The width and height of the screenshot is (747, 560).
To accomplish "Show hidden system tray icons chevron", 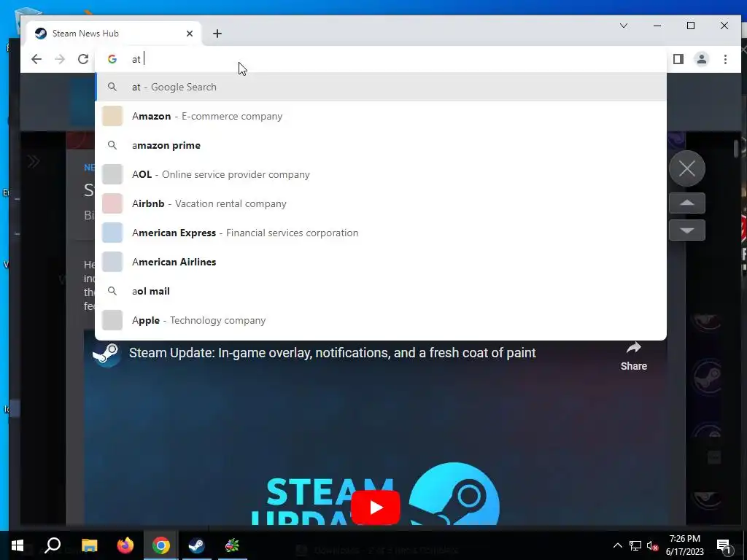I will pyautogui.click(x=617, y=545).
